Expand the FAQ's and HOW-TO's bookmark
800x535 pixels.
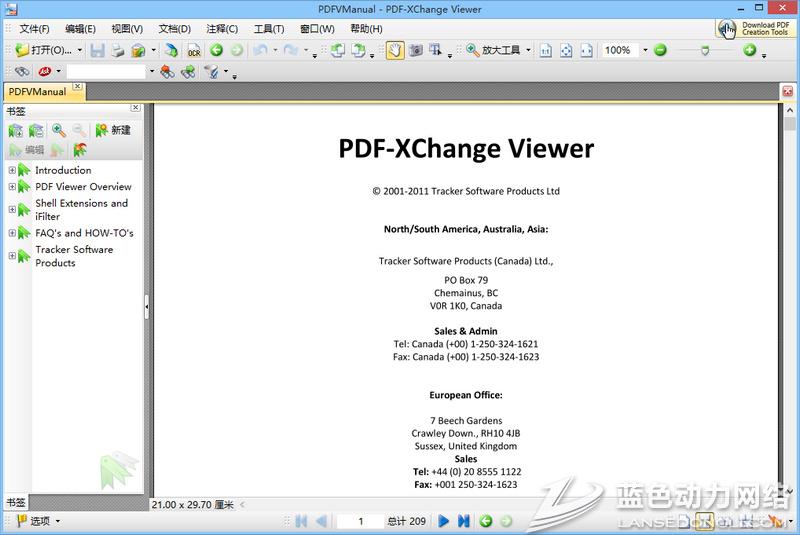click(12, 233)
